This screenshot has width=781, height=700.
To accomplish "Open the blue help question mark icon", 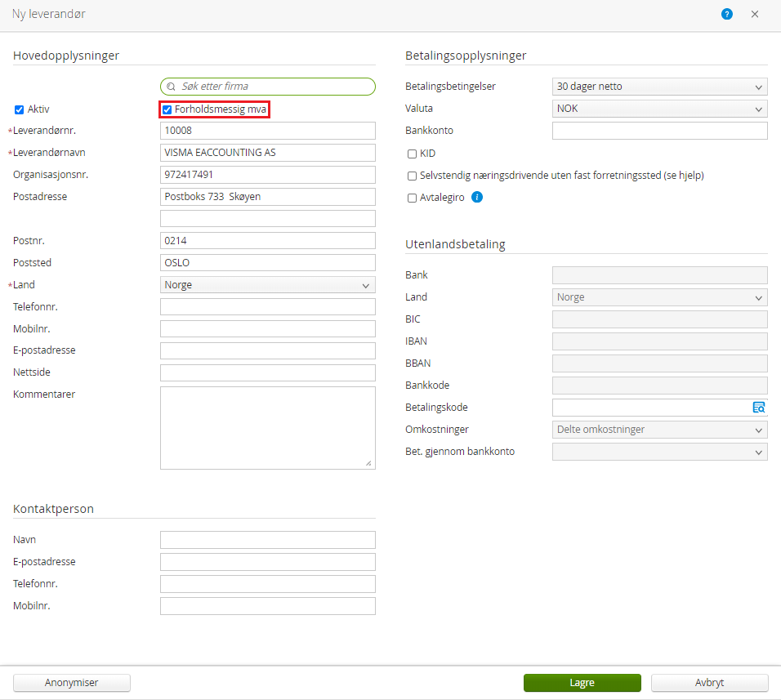I will pos(727,14).
